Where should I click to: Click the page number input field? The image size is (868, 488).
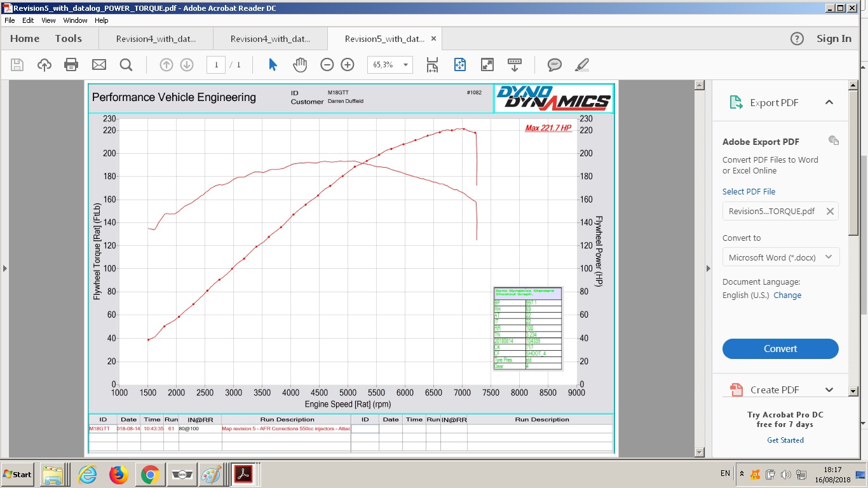216,65
